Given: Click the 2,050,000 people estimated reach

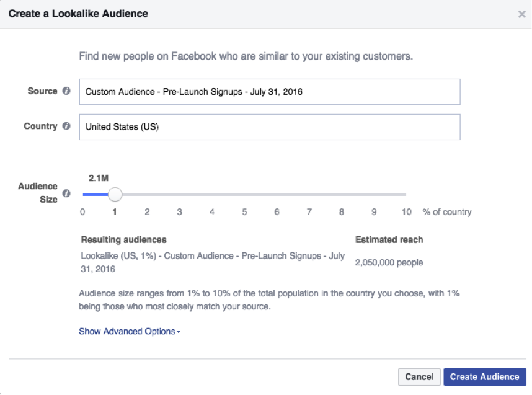Looking at the screenshot, I should (389, 263).
